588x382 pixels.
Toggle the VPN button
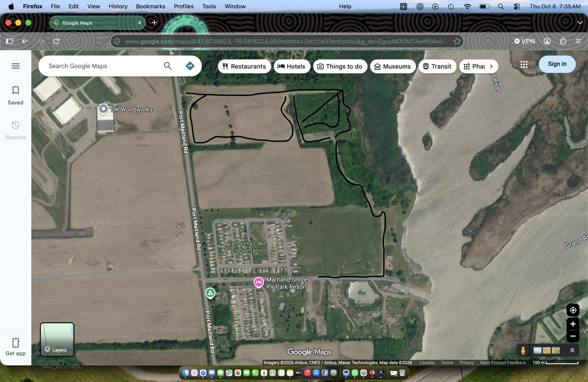pyautogui.click(x=524, y=41)
